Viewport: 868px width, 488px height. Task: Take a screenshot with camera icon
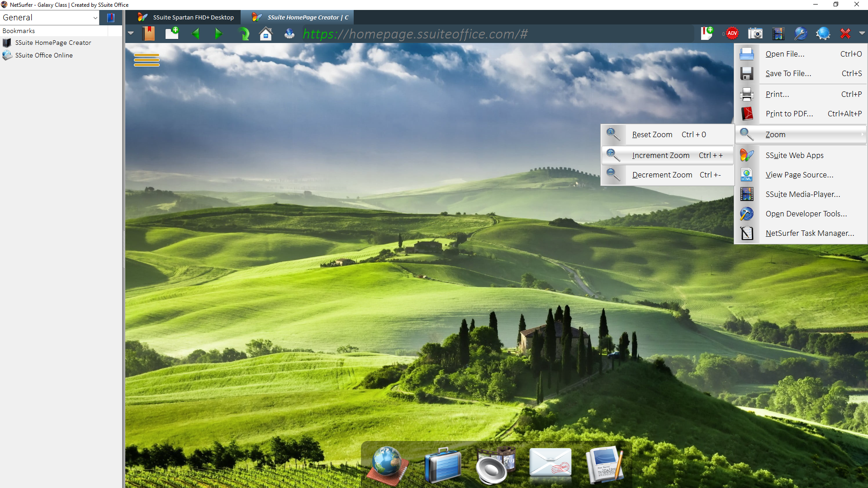pos(755,33)
